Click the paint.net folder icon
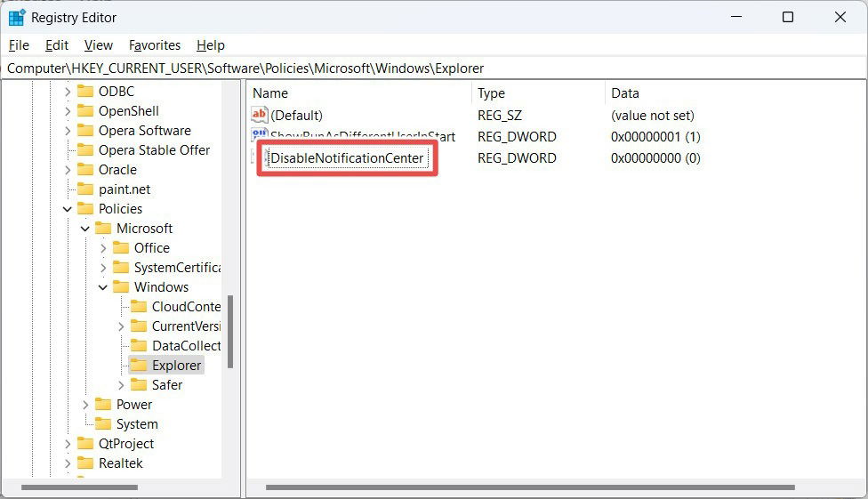868x499 pixels. tap(85, 189)
